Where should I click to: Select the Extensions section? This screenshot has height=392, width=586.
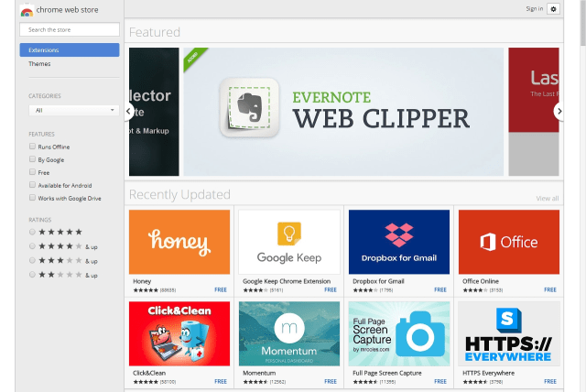point(70,50)
